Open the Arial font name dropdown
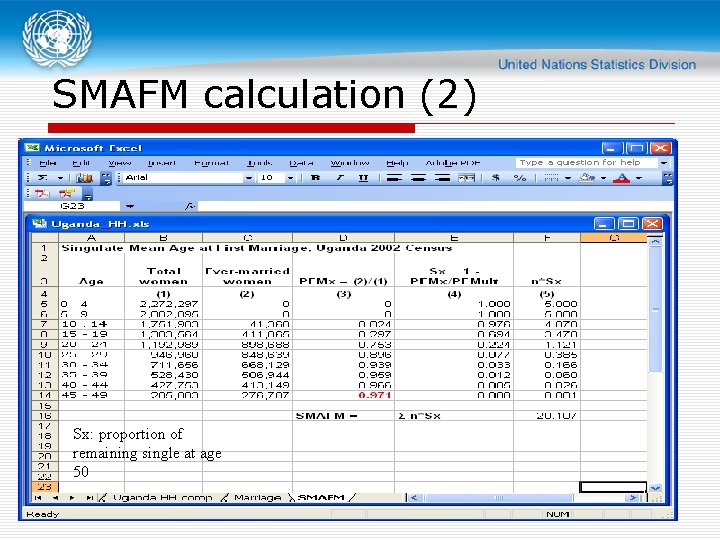Viewport: 720px width, 540px height. coord(248,178)
